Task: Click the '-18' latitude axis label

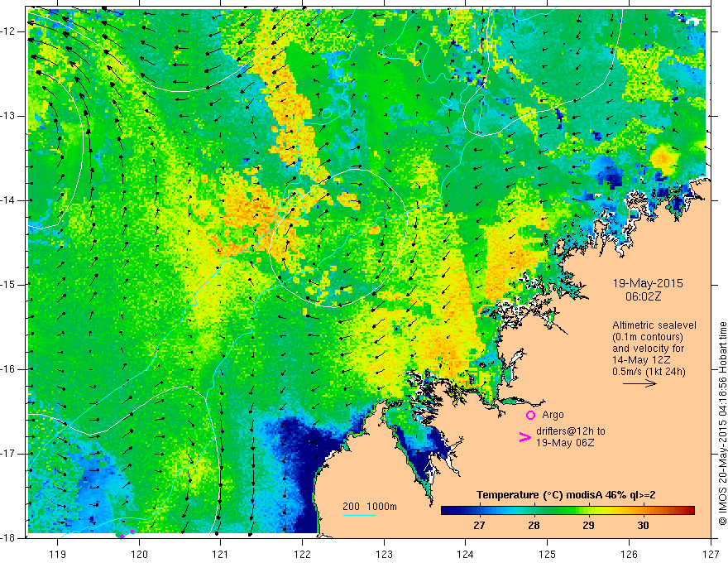Action: tap(8, 538)
